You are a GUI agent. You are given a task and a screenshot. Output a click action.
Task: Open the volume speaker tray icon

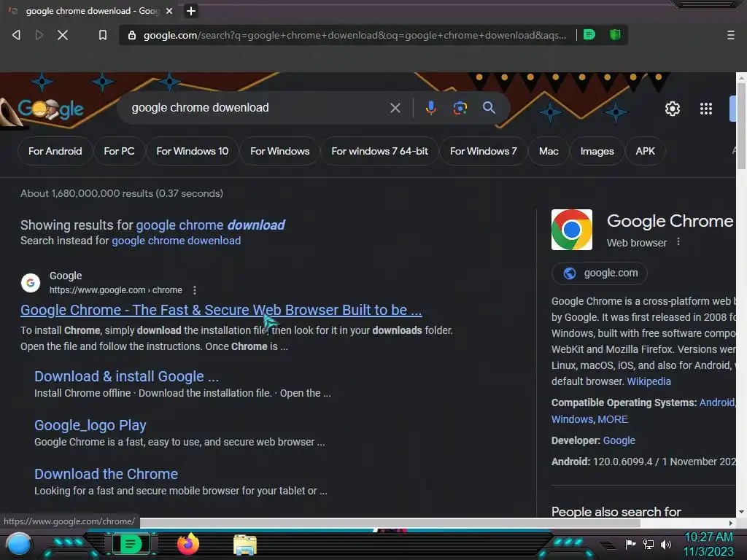tap(666, 544)
